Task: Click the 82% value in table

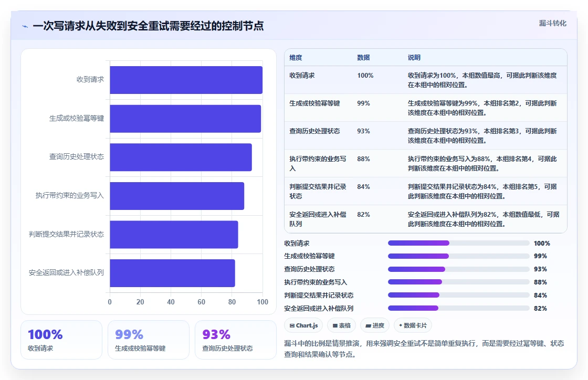Action: (x=363, y=214)
